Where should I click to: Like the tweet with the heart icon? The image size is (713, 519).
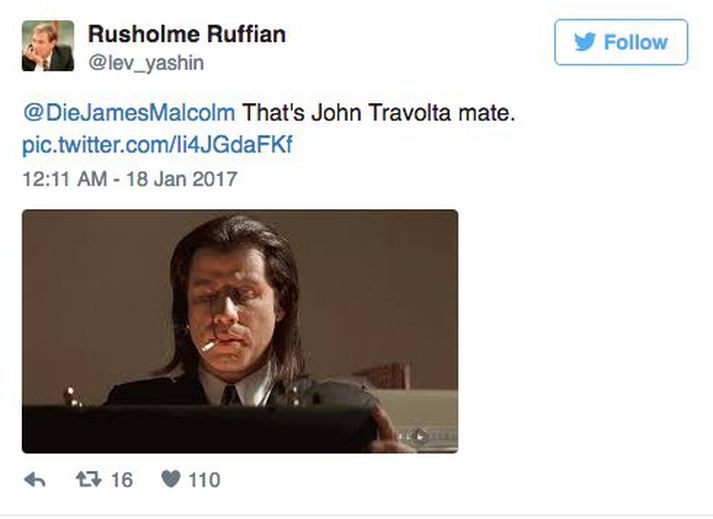[x=171, y=479]
